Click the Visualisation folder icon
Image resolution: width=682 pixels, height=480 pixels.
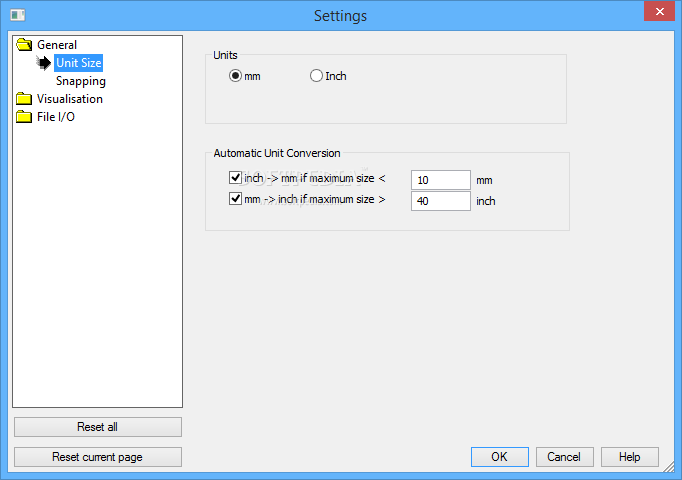point(24,99)
